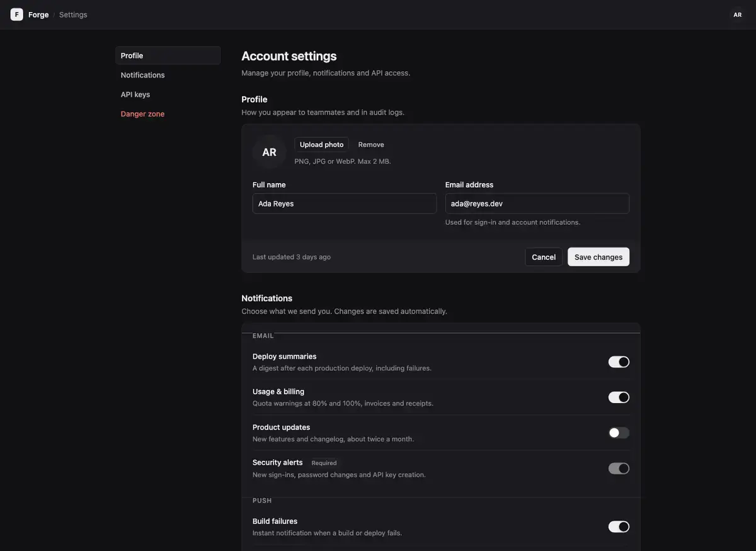Toggle Build failures push notifications
Viewport: 756px width, 551px height.
pyautogui.click(x=619, y=526)
